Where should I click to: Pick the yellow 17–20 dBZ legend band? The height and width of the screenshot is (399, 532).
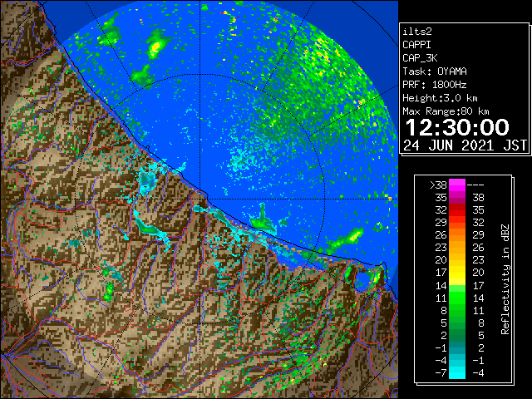click(x=457, y=273)
